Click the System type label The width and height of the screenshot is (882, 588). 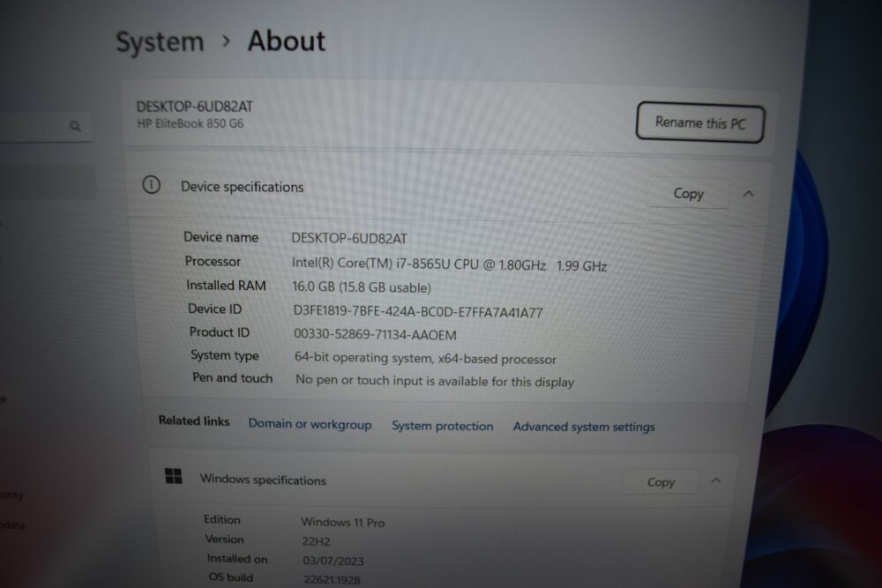224,354
